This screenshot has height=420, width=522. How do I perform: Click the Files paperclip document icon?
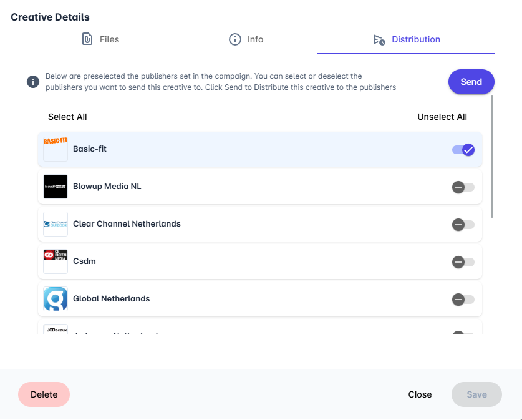pos(87,39)
